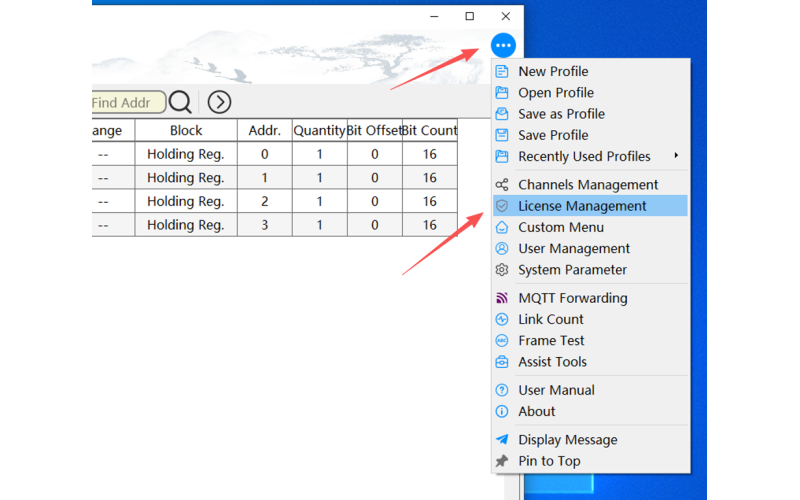Viewport: 800px width, 500px height.
Task: Select MQTT Forwarding menu entry
Action: pos(590,298)
